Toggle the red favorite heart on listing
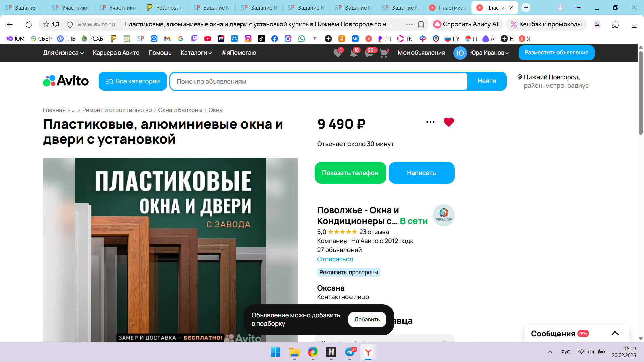The image size is (644, 362). (x=449, y=122)
